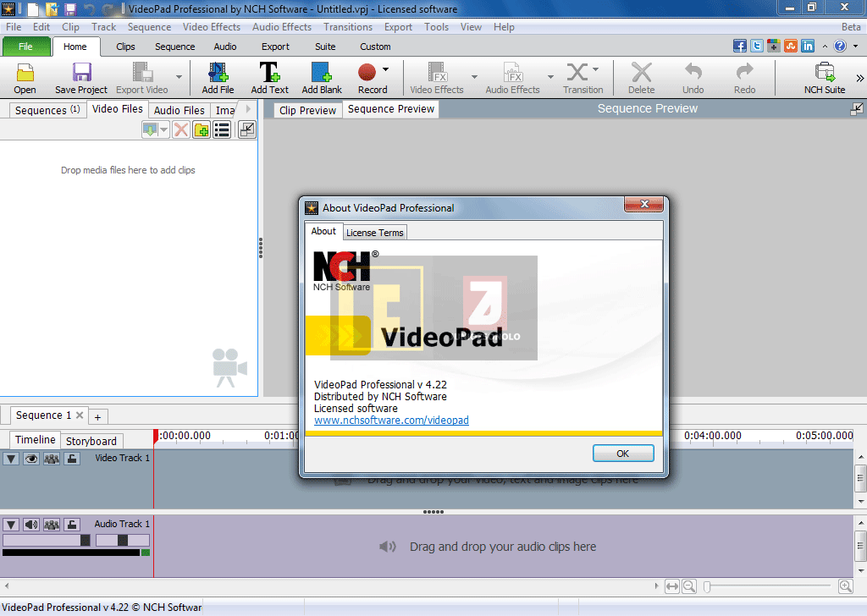
Task: Switch to the License Terms tab
Action: click(x=374, y=232)
